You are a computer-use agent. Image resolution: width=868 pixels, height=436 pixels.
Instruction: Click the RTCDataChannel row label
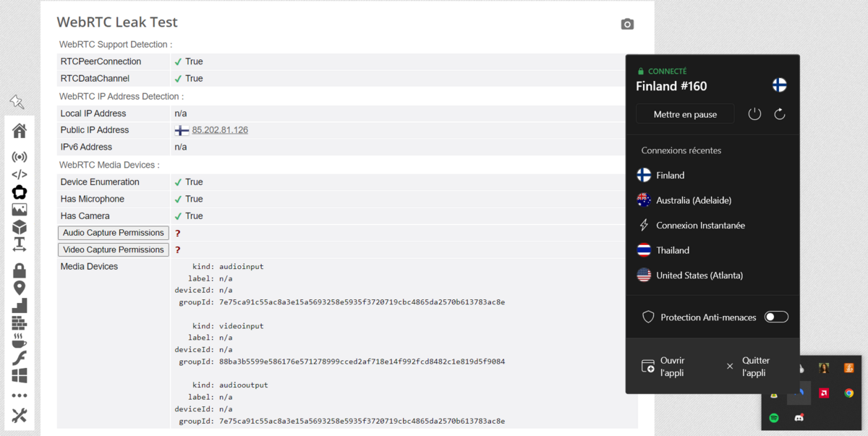click(95, 78)
